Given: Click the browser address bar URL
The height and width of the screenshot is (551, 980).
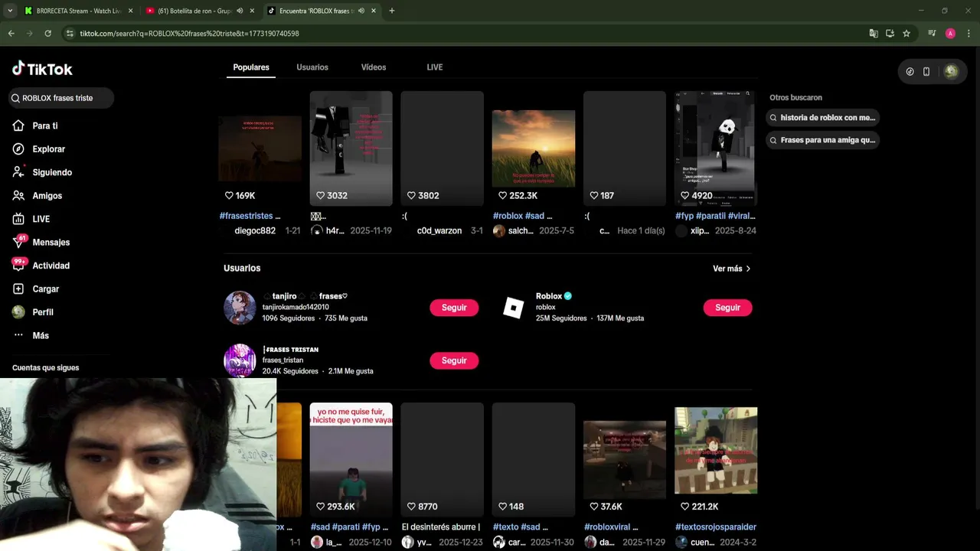Looking at the screenshot, I should tap(190, 34).
